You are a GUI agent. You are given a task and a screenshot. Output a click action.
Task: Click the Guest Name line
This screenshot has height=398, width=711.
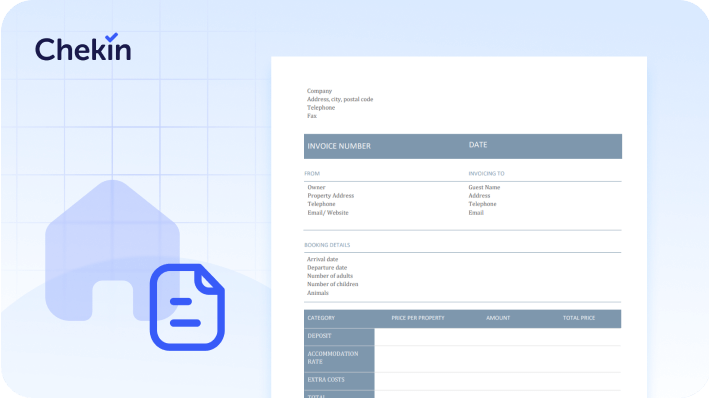484,187
